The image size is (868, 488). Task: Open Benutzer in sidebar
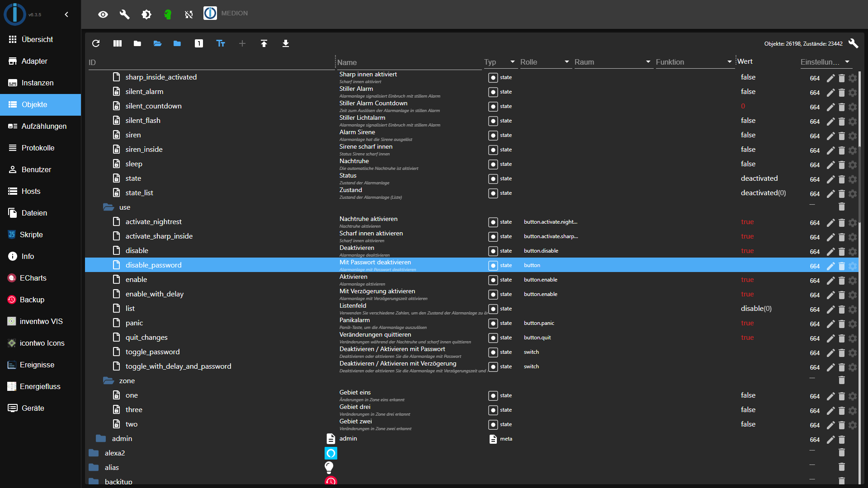coord(41,169)
